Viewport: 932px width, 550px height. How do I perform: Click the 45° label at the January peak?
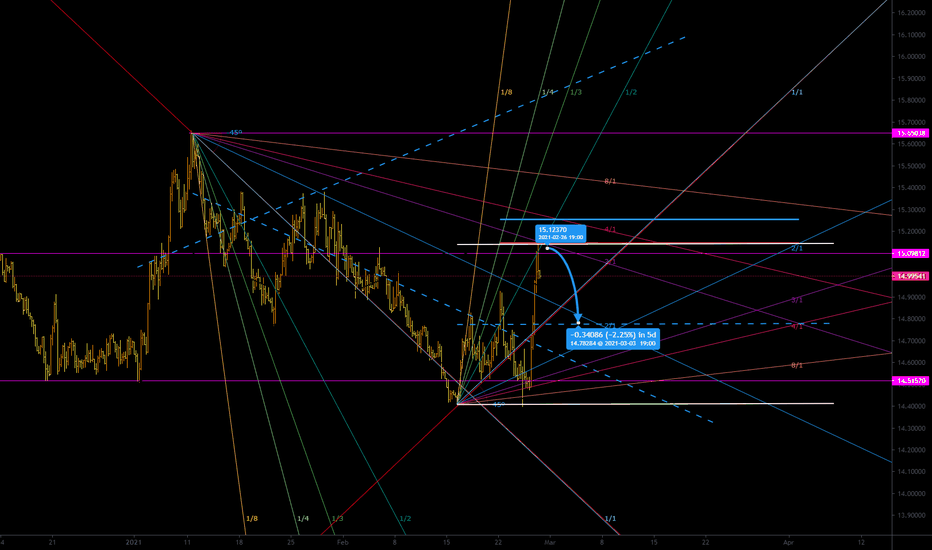236,133
